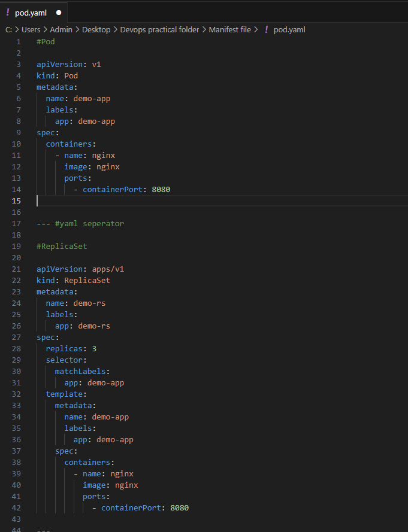
Task: Click 'app: demo-app' on line 8
Action: 85,121
